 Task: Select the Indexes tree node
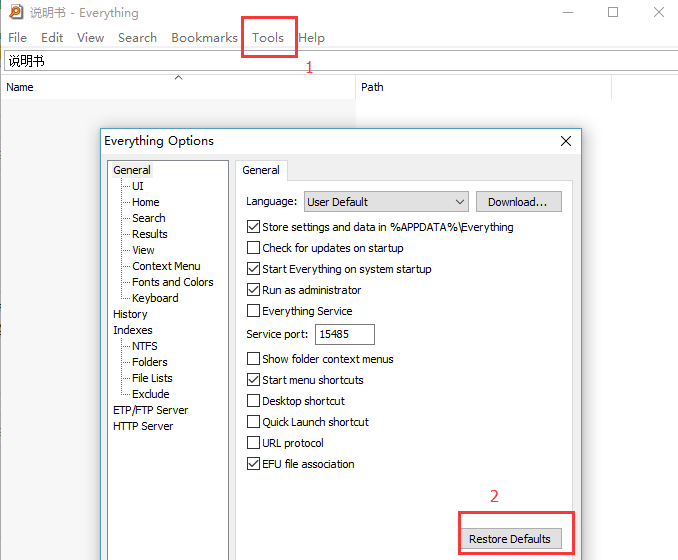(x=133, y=330)
